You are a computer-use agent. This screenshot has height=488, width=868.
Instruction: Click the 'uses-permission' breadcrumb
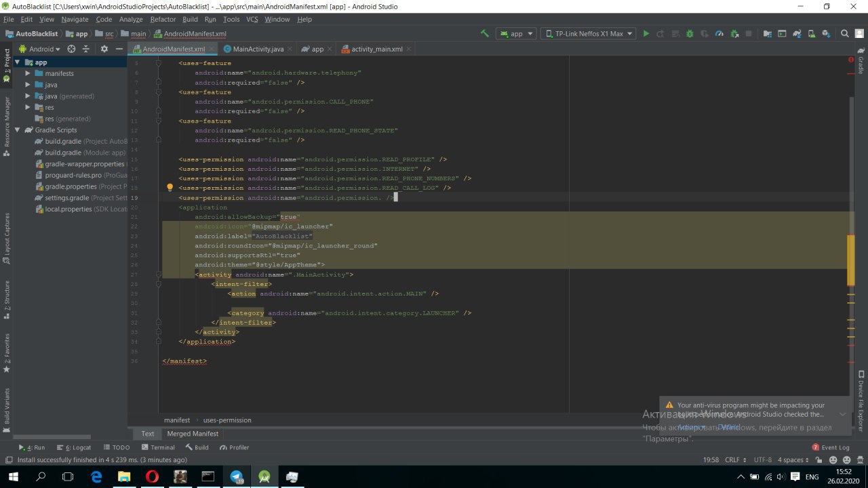(x=227, y=420)
